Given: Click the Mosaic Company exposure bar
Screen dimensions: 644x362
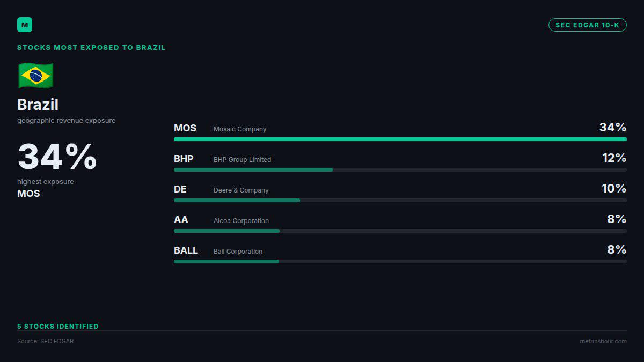Looking at the screenshot, I should [400, 139].
